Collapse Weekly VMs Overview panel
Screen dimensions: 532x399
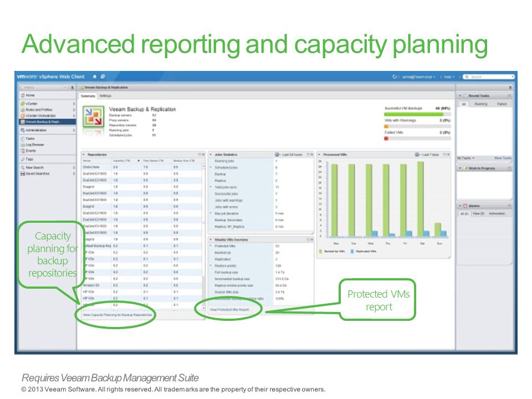[x=211, y=239]
